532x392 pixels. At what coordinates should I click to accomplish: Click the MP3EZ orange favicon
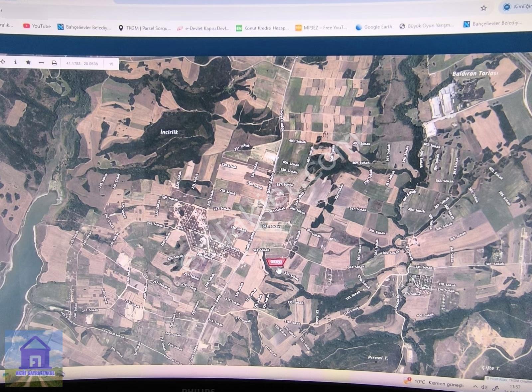[x=298, y=28]
